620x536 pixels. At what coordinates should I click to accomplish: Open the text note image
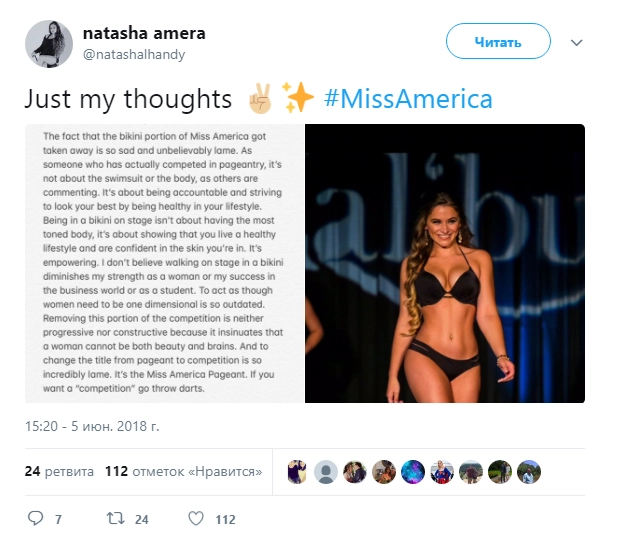point(164,263)
